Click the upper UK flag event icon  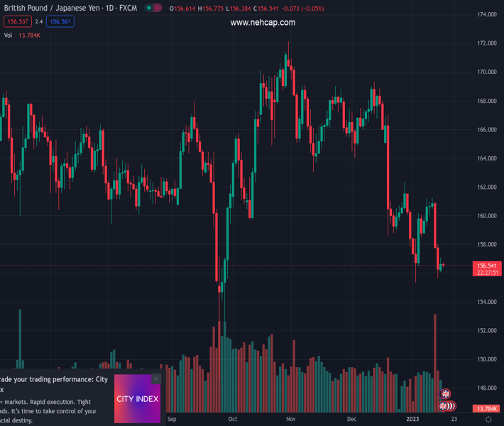pos(446,394)
